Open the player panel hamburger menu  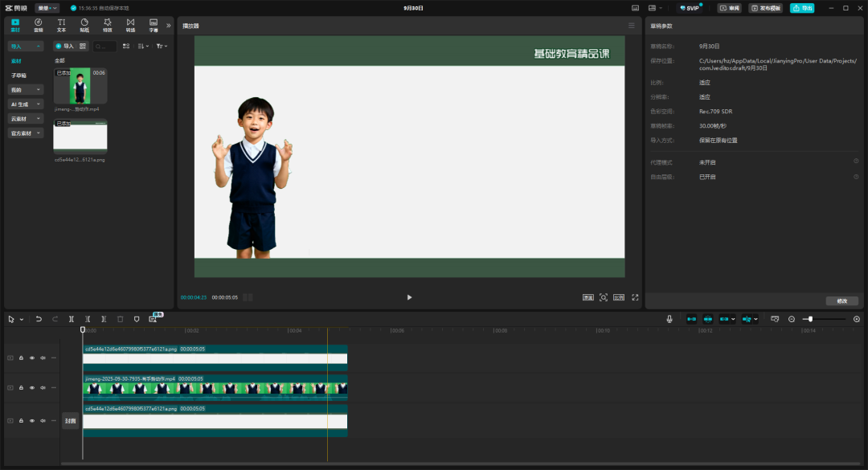632,26
